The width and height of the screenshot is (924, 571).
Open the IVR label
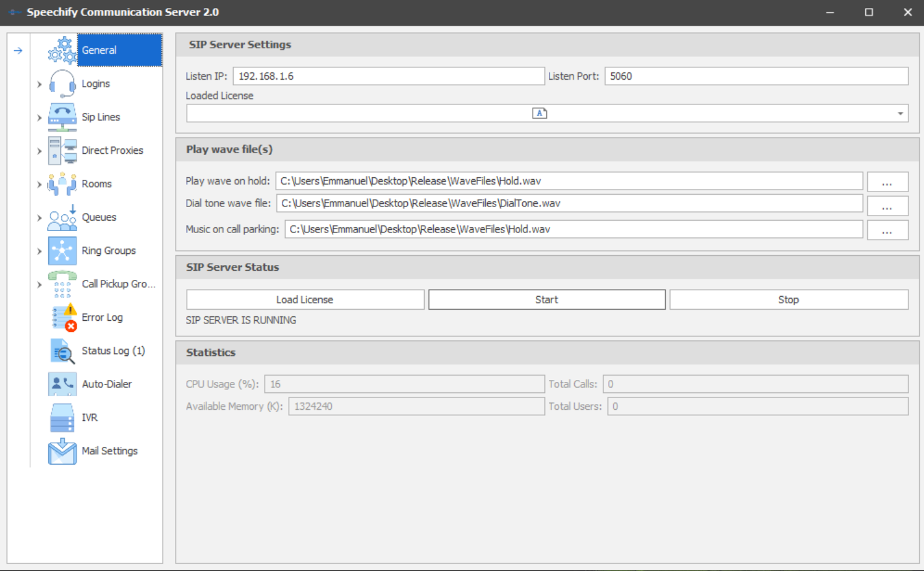[x=90, y=417]
